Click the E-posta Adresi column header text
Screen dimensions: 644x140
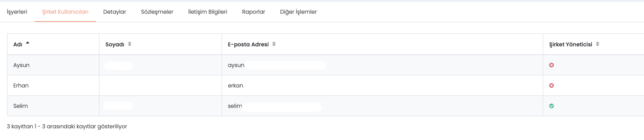tap(248, 44)
